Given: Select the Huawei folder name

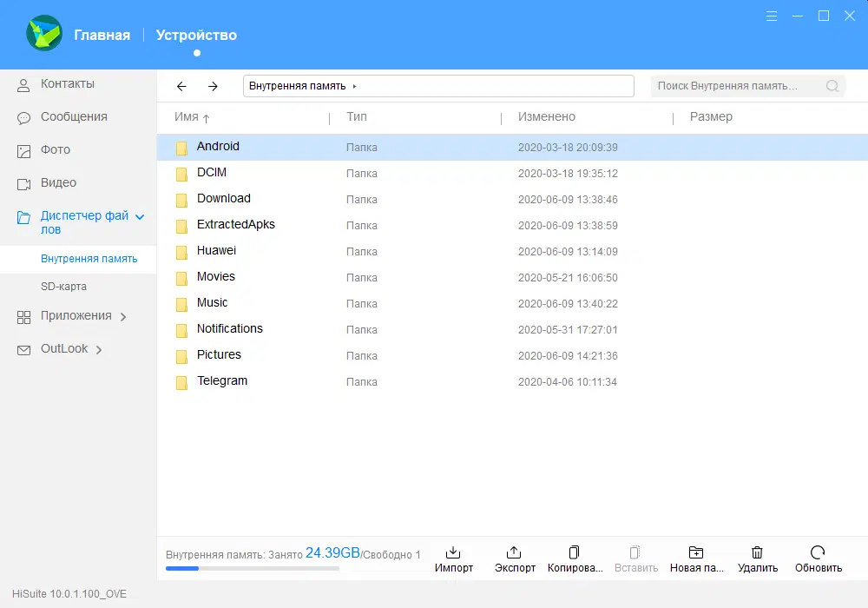Looking at the screenshot, I should 216,250.
